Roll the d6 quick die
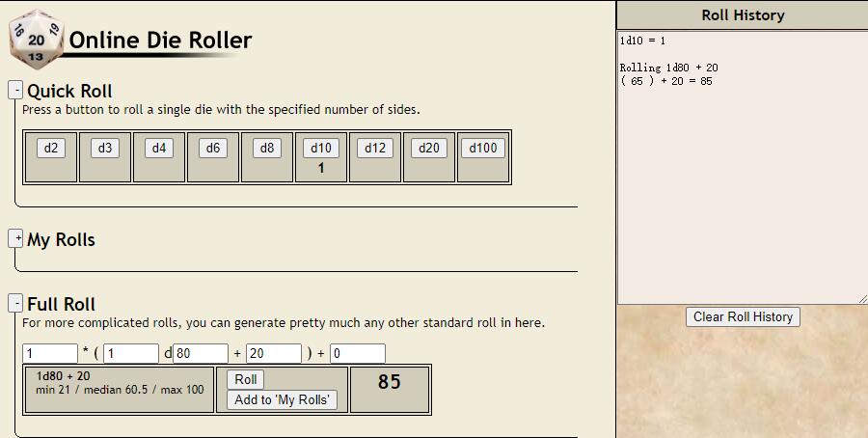Screen dimensions: 868x438 tap(213, 148)
